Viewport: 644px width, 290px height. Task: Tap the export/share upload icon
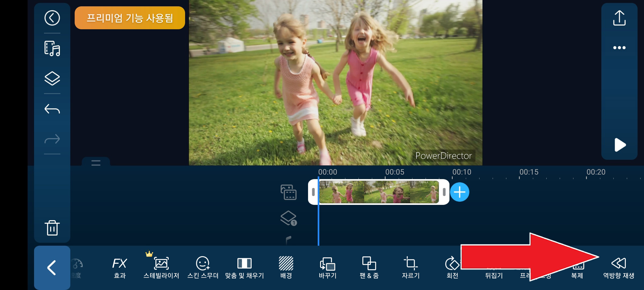(619, 18)
